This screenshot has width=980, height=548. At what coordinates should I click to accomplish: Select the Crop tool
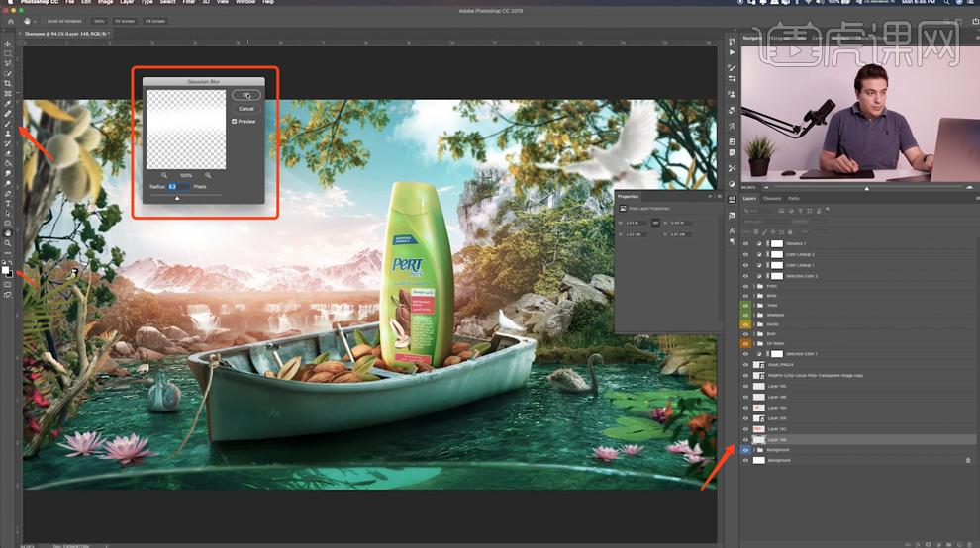pyautogui.click(x=8, y=84)
